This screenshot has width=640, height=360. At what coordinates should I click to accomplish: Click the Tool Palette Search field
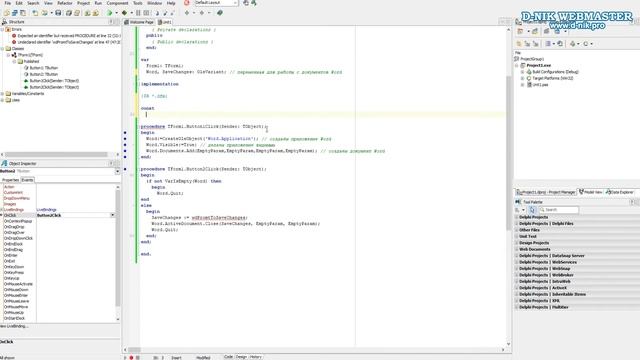(x=559, y=210)
